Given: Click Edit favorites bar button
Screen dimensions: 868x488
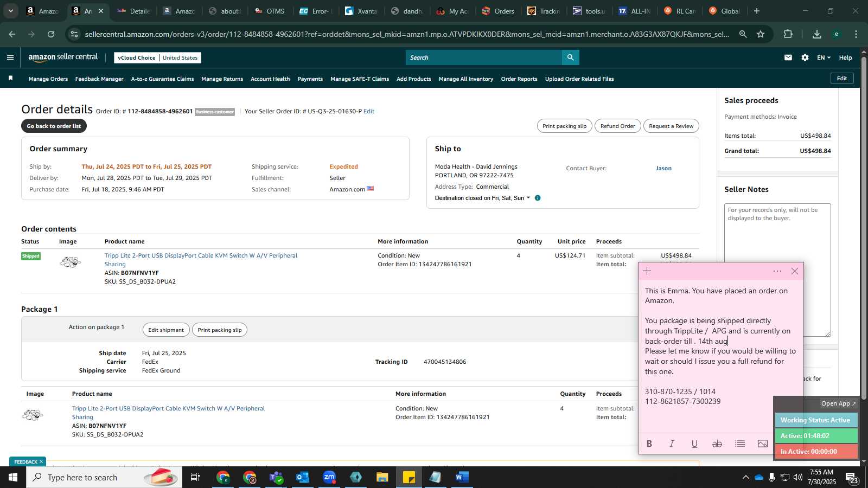Looking at the screenshot, I should pos(842,78).
